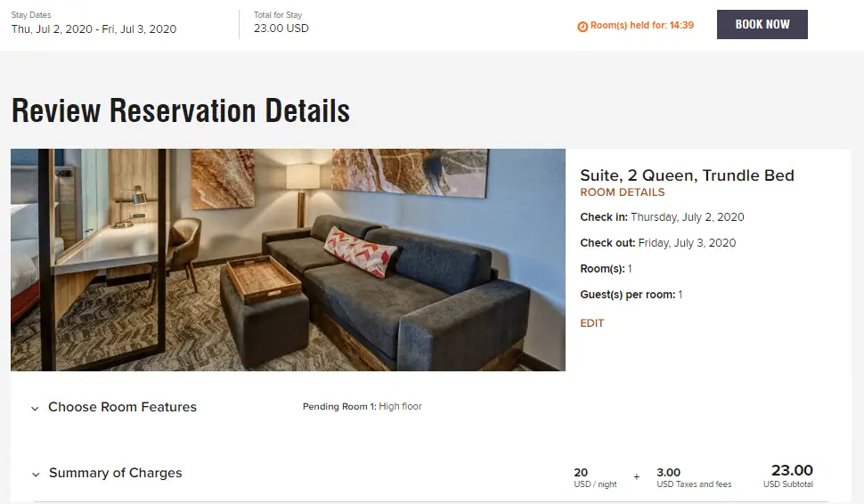Click the Total for Stay amount
Viewport: 864px width, 504px height.
(x=281, y=28)
